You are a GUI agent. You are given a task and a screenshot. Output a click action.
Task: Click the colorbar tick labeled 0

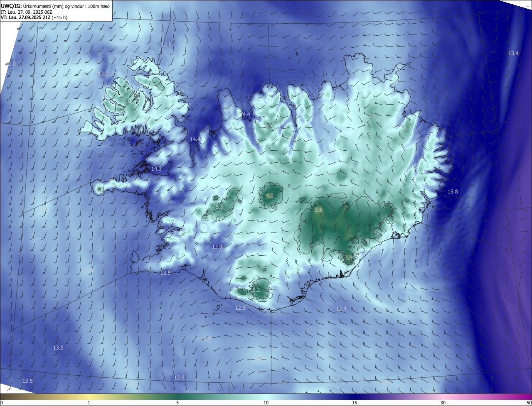click(2, 403)
